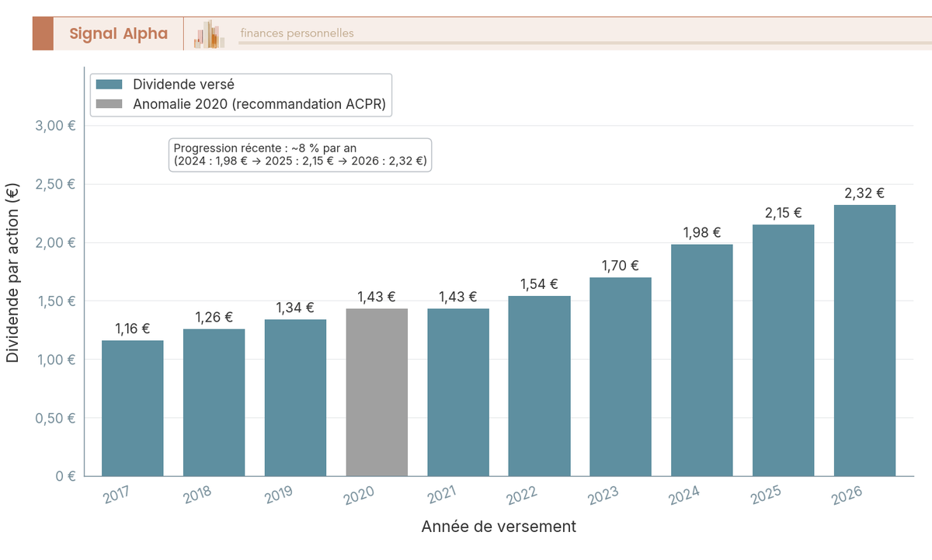
Task: Click the 'Progression récente' annotation box
Action: tap(300, 155)
